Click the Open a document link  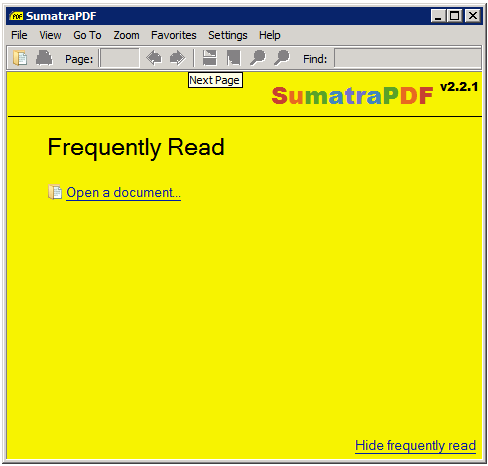pyautogui.click(x=123, y=193)
